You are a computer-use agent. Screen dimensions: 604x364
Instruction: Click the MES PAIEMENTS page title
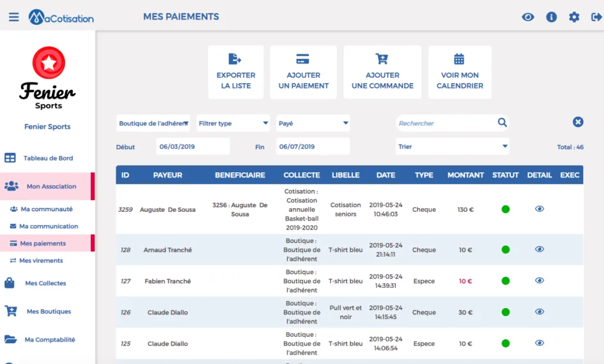(181, 17)
